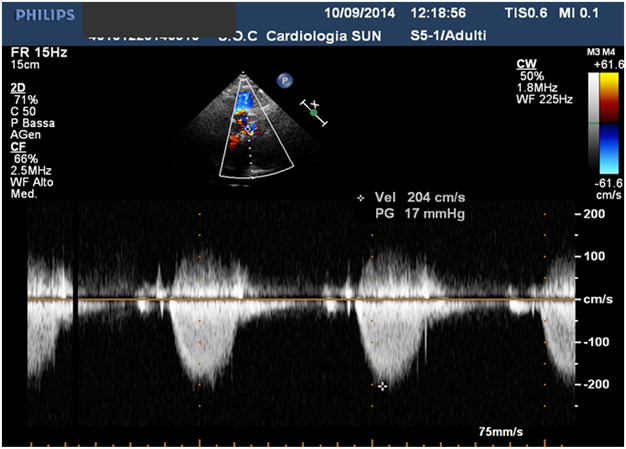Screen dimensions: 626x449
Task: Click the caliper symbol beside Vel readout
Action: click(361, 198)
